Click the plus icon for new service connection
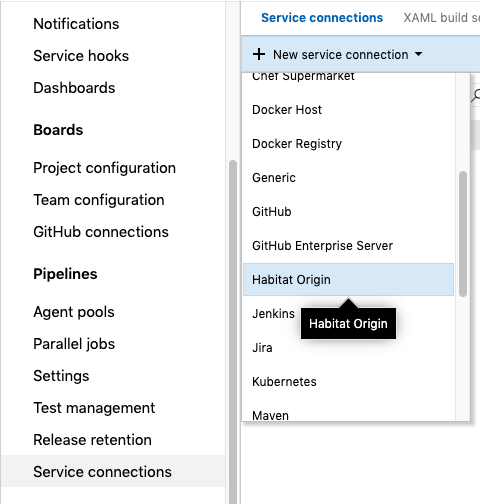Screen dimensions: 480x504 pos(259,54)
